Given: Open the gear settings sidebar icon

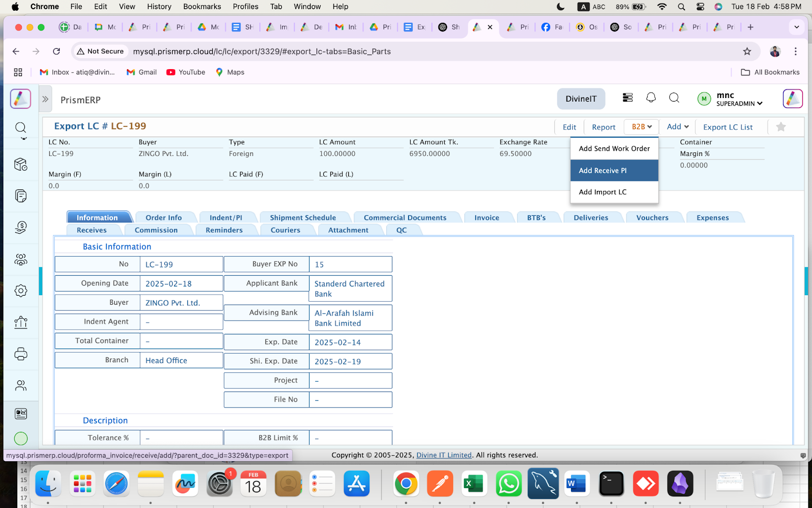Looking at the screenshot, I should [21, 291].
